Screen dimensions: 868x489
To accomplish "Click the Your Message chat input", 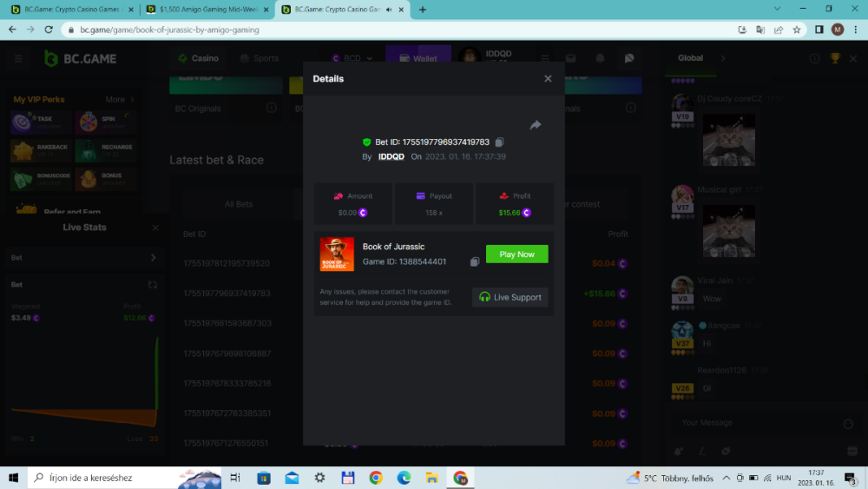I will click(755, 423).
